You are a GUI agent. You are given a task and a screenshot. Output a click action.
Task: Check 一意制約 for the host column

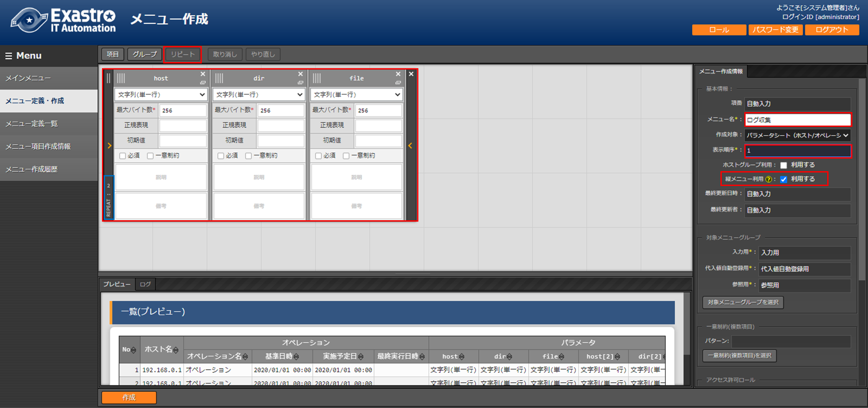(150, 156)
